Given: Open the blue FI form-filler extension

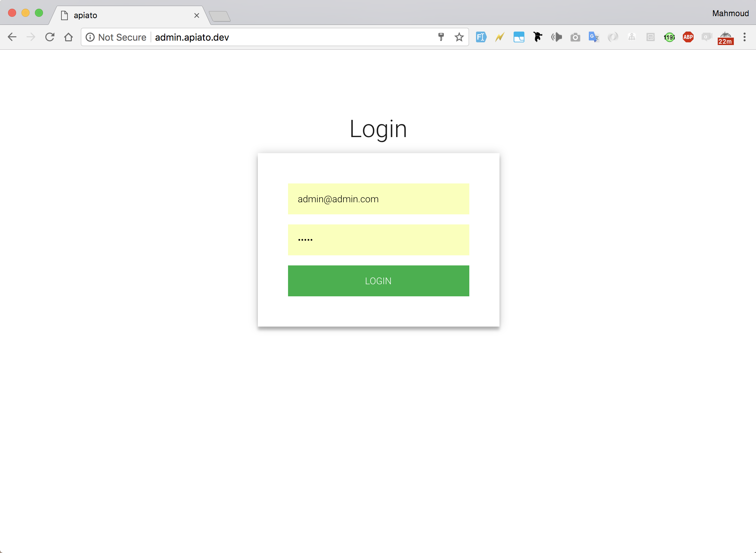Looking at the screenshot, I should [481, 37].
